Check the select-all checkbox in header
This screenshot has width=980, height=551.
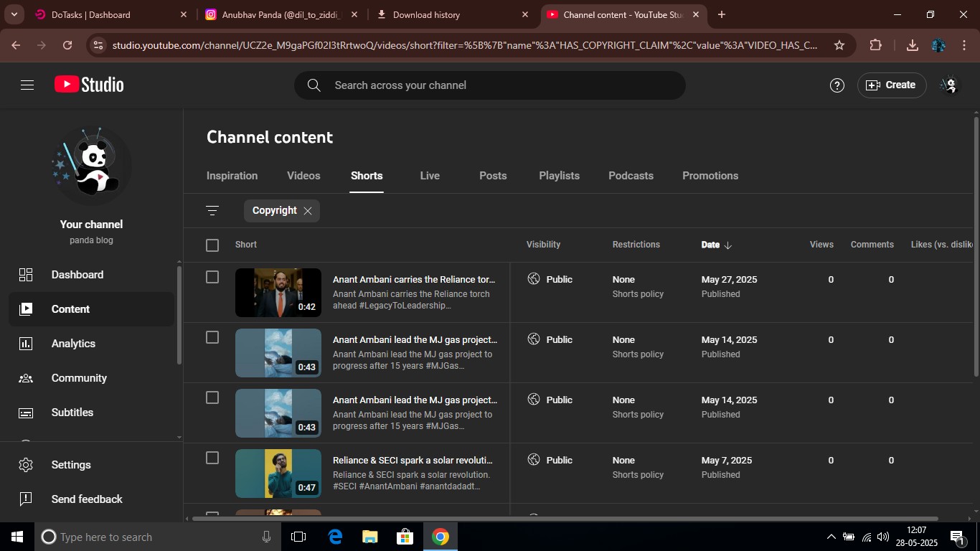212,245
